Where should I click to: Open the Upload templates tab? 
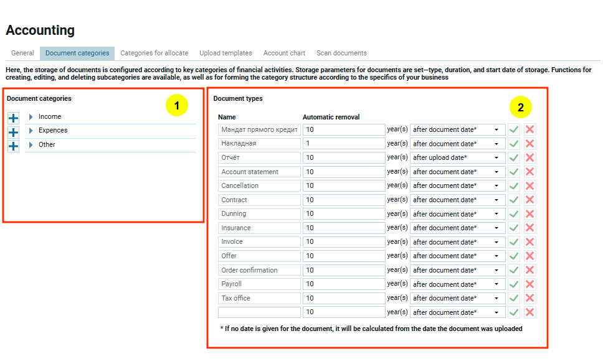pyautogui.click(x=226, y=54)
